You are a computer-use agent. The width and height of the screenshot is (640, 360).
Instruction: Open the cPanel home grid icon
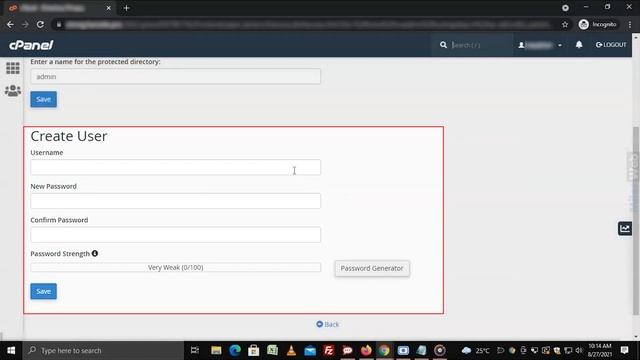pos(13,68)
